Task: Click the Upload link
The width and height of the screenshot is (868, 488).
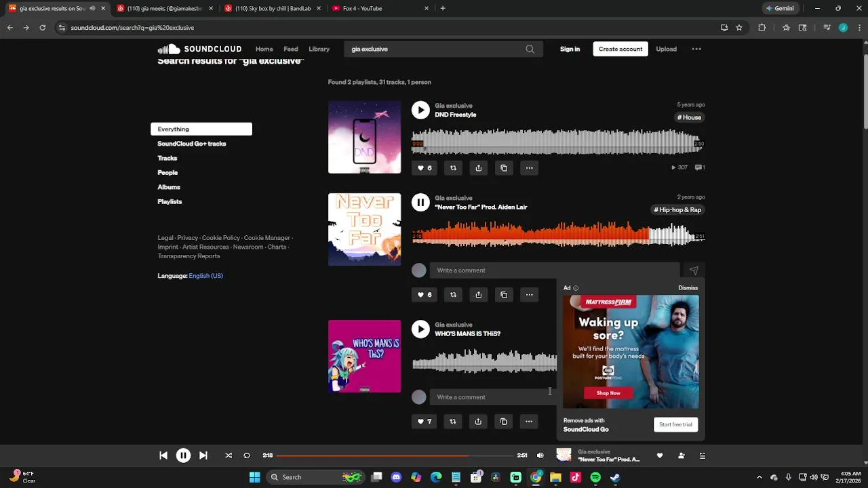Action: click(x=666, y=49)
